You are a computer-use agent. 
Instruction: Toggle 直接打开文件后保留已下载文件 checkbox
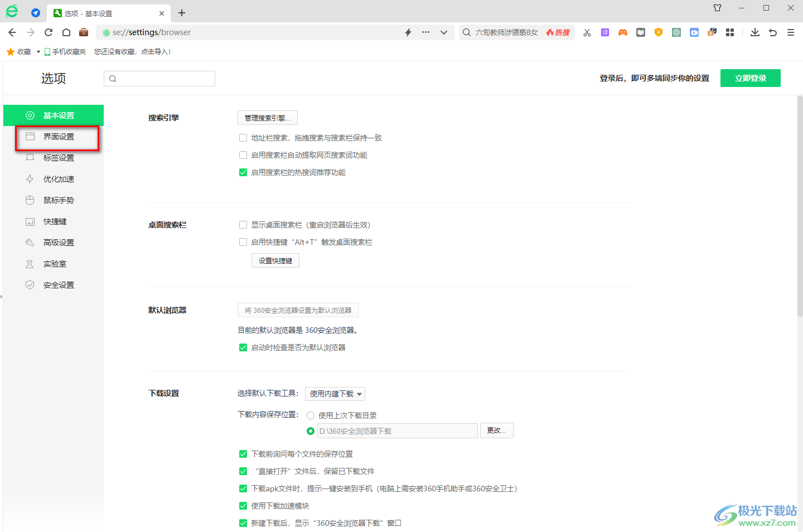pyautogui.click(x=243, y=471)
